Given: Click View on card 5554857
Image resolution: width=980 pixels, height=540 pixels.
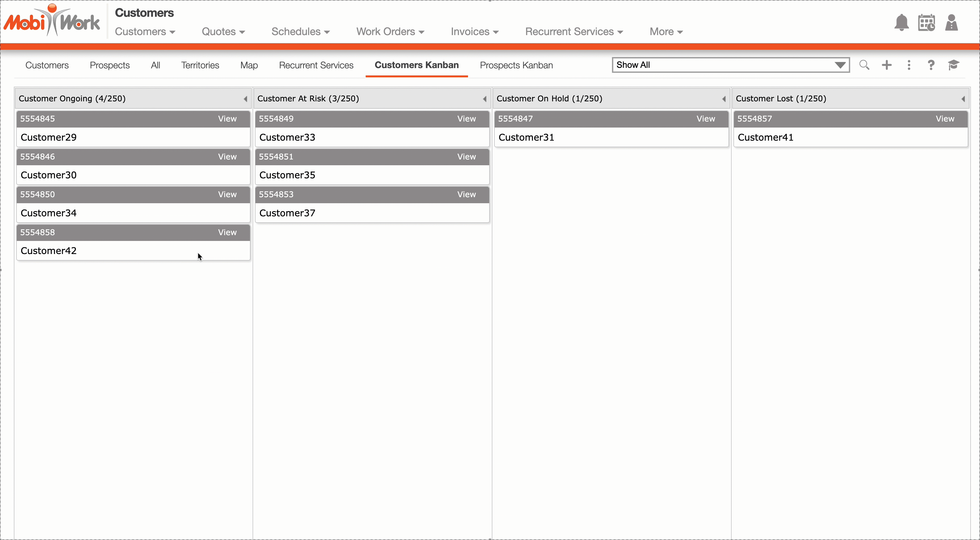Looking at the screenshot, I should (x=945, y=119).
